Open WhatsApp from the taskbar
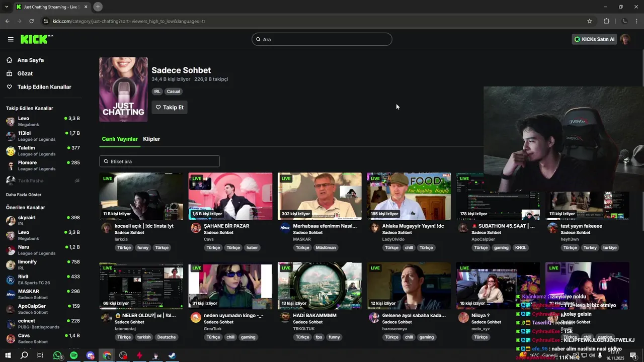Viewport: 644px width, 362px height. (x=58, y=355)
